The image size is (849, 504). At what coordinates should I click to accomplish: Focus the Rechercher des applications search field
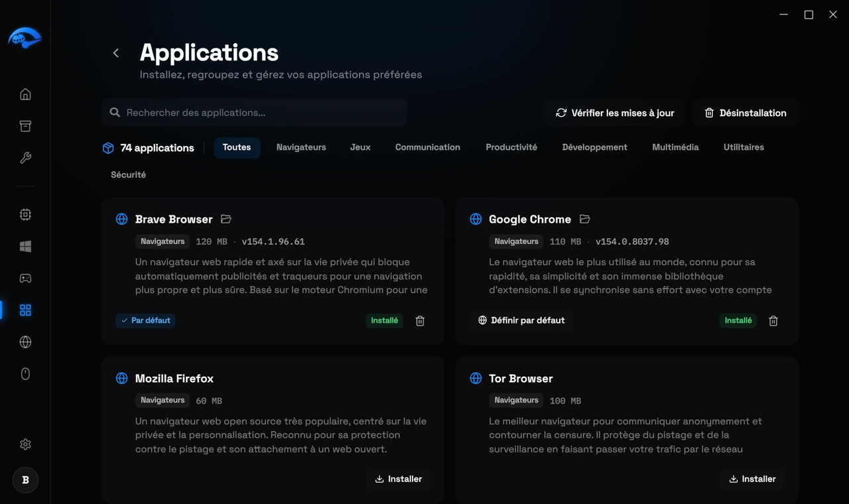tap(255, 113)
